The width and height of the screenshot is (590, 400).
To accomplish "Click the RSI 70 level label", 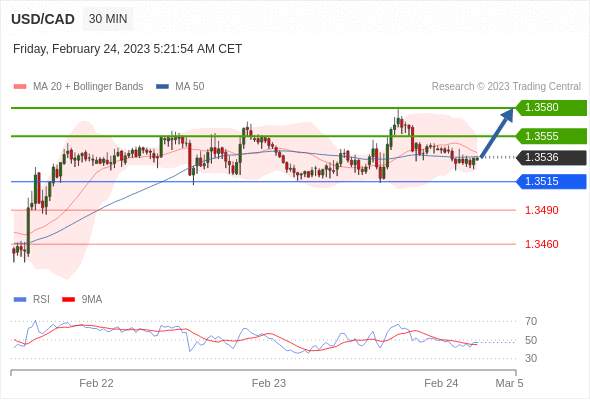I will [x=531, y=321].
